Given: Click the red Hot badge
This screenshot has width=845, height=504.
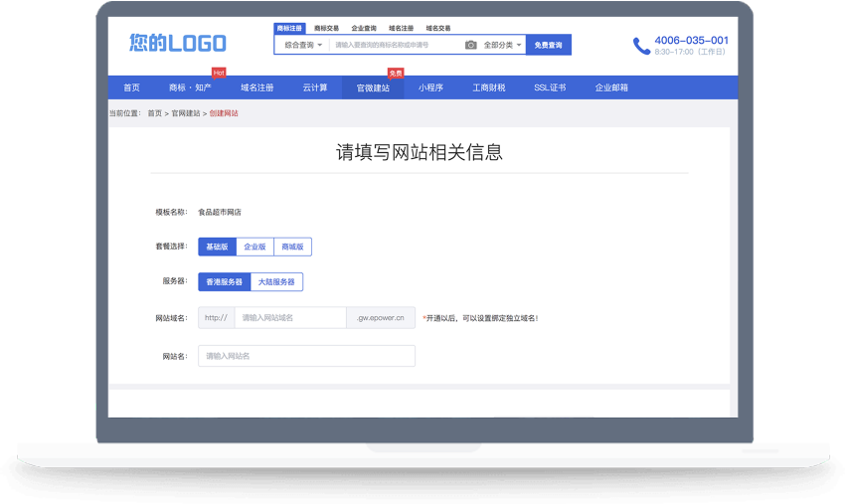Looking at the screenshot, I should [219, 73].
